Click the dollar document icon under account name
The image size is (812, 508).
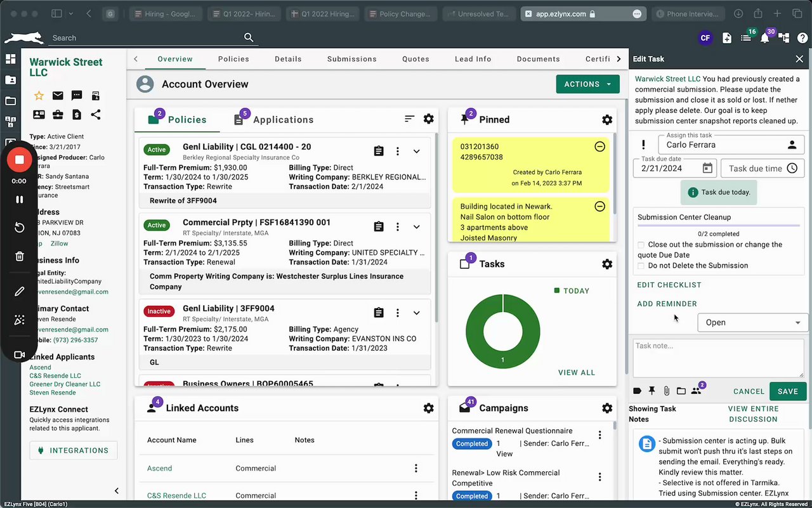coord(77,115)
